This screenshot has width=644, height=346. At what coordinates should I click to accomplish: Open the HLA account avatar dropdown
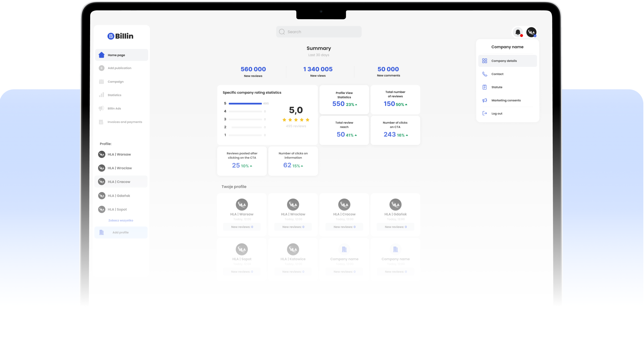(x=531, y=32)
